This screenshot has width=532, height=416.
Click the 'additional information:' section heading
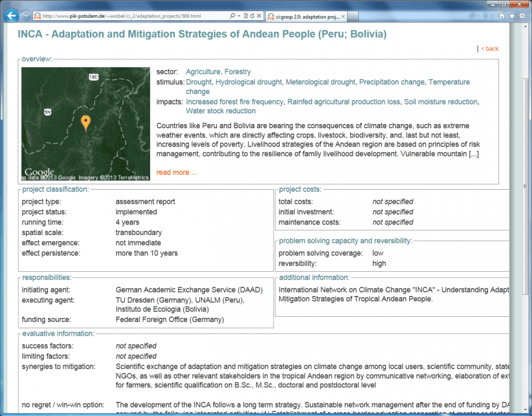click(314, 278)
